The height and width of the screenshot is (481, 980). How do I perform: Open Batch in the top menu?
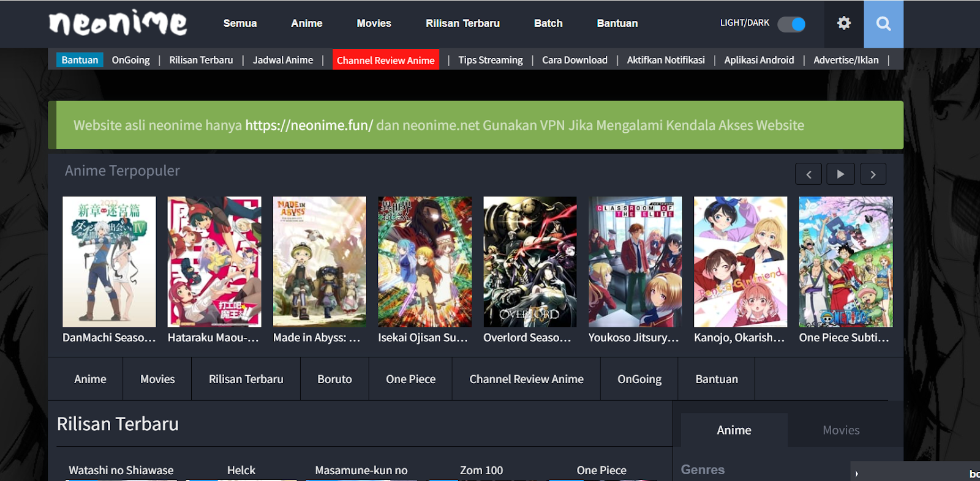548,23
